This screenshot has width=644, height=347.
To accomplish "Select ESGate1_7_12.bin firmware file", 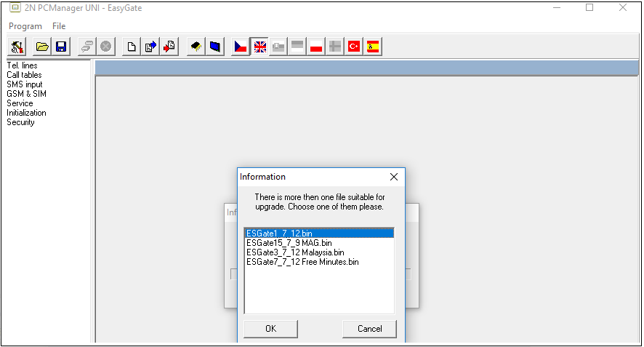I will coord(319,233).
